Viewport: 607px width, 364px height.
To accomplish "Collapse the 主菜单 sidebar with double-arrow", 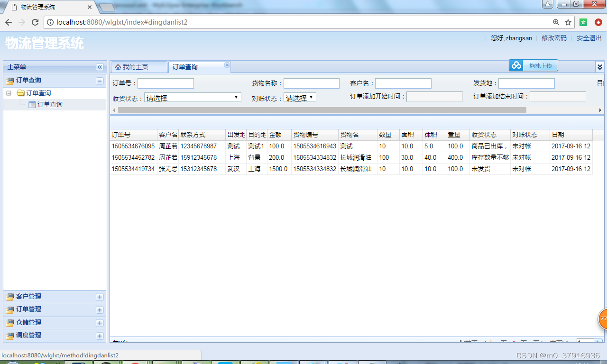I will pyautogui.click(x=100, y=67).
